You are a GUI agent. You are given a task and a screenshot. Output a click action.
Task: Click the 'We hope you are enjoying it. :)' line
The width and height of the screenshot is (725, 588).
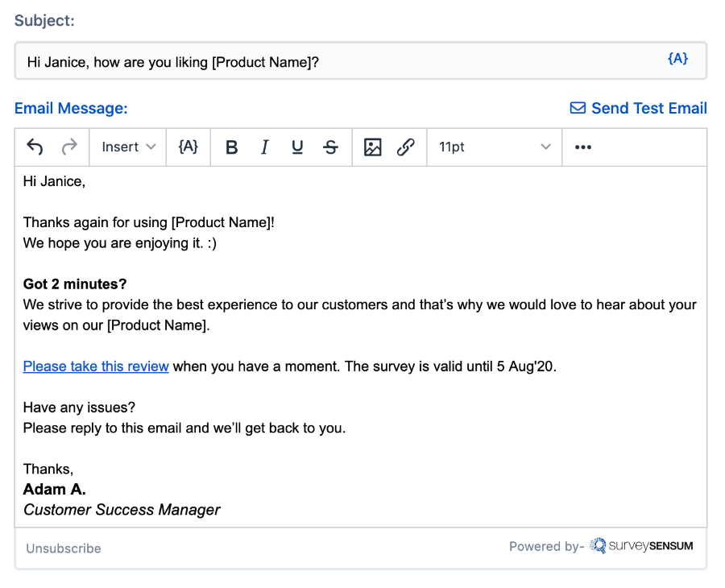[120, 243]
